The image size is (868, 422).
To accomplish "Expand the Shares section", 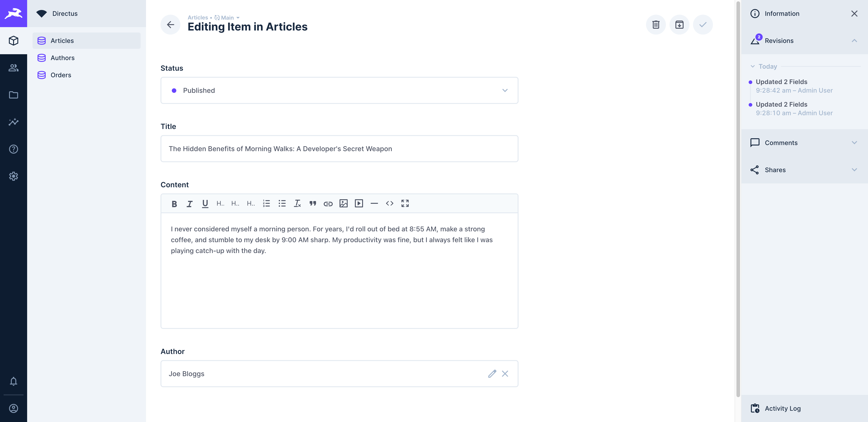I will [854, 170].
